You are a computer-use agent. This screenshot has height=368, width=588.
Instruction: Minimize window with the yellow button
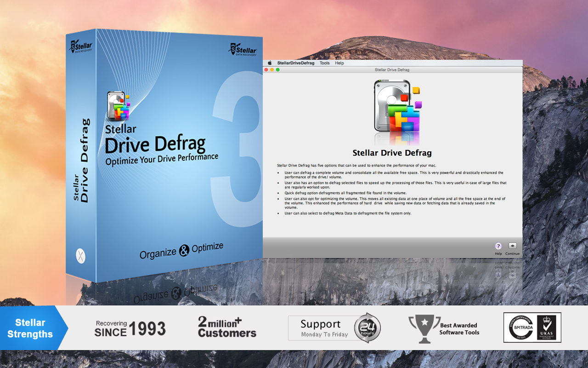point(272,69)
